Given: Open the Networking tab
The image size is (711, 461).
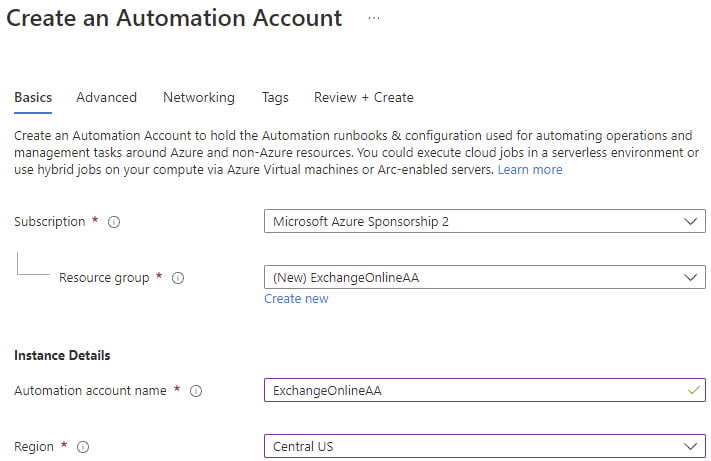Looking at the screenshot, I should coord(199,97).
